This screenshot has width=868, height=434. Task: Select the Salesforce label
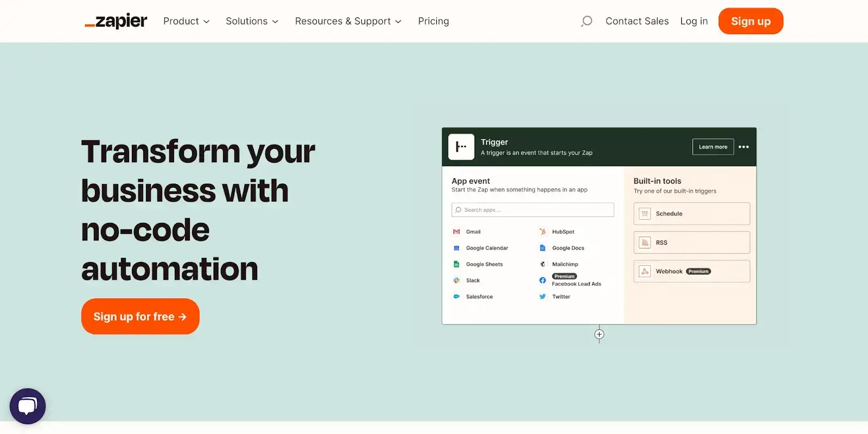(480, 297)
